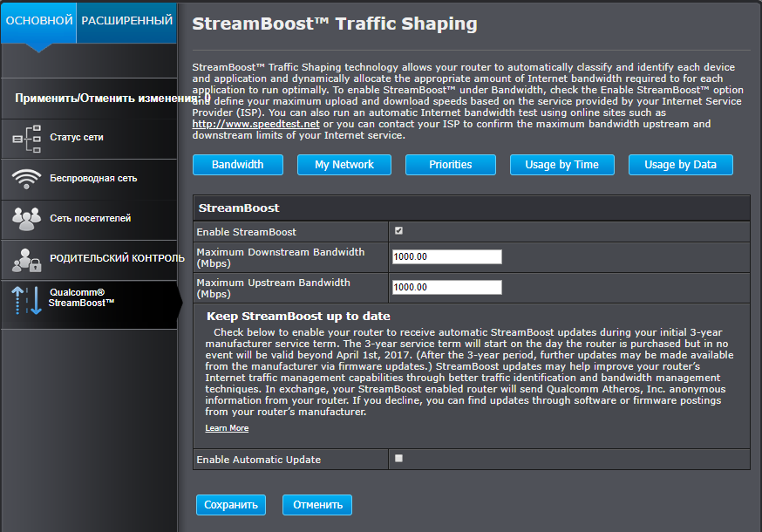Click the Maximum Upstream Bandwidth (Mbps) label
This screenshot has width=762, height=532.
pos(273,289)
